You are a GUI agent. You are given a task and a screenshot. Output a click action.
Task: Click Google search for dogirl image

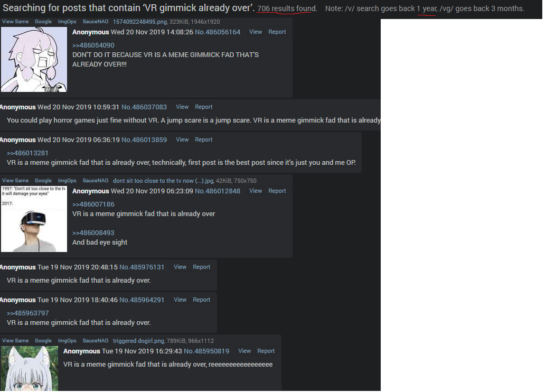coord(43,341)
